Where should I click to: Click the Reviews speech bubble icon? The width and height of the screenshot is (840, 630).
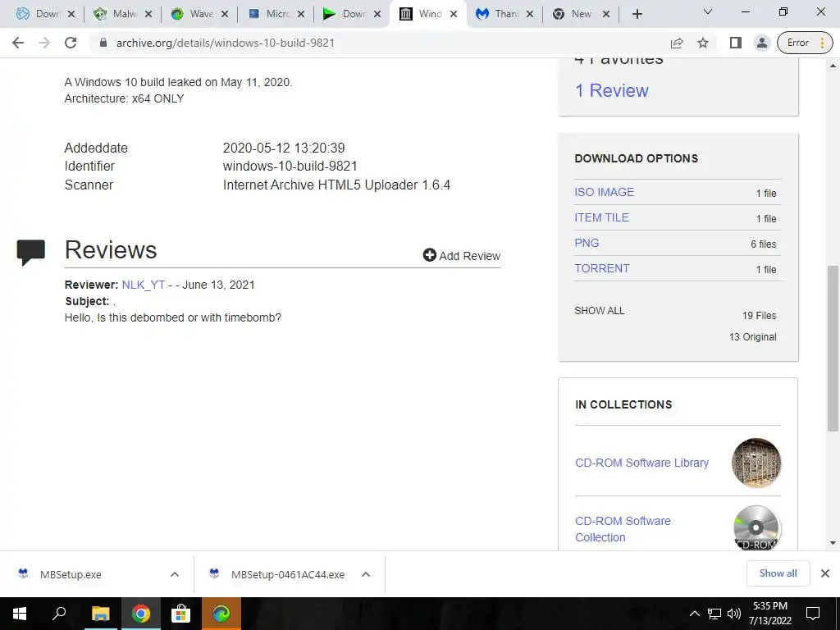[31, 253]
